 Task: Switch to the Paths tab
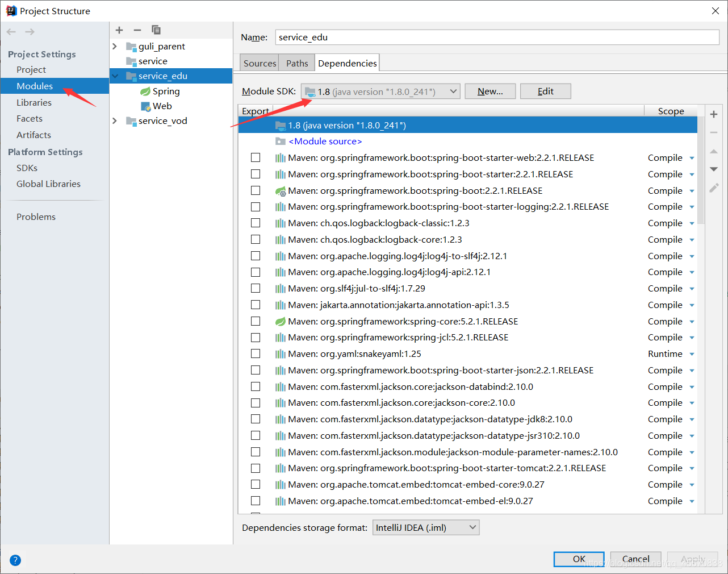296,63
